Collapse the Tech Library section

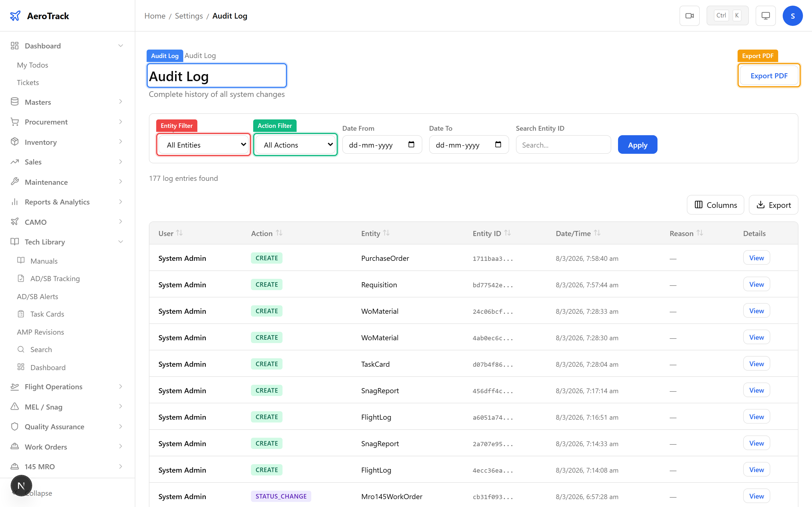pyautogui.click(x=121, y=241)
